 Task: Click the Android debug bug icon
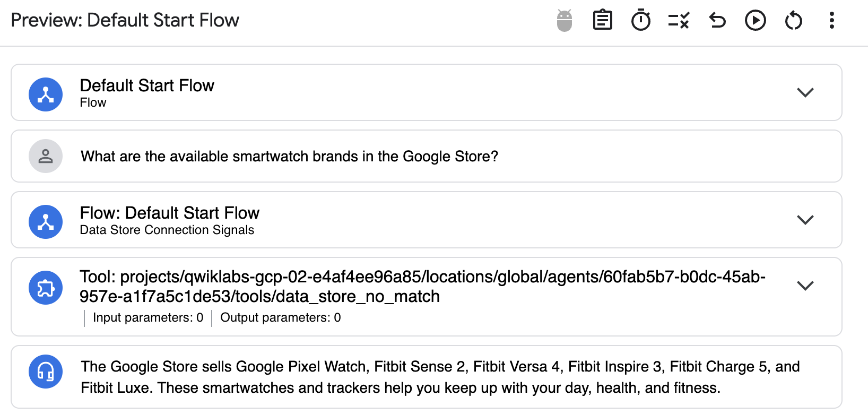pyautogui.click(x=565, y=21)
